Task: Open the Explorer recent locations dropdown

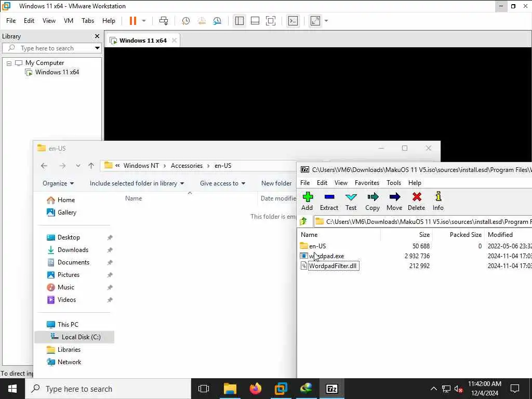Action: 78,166
